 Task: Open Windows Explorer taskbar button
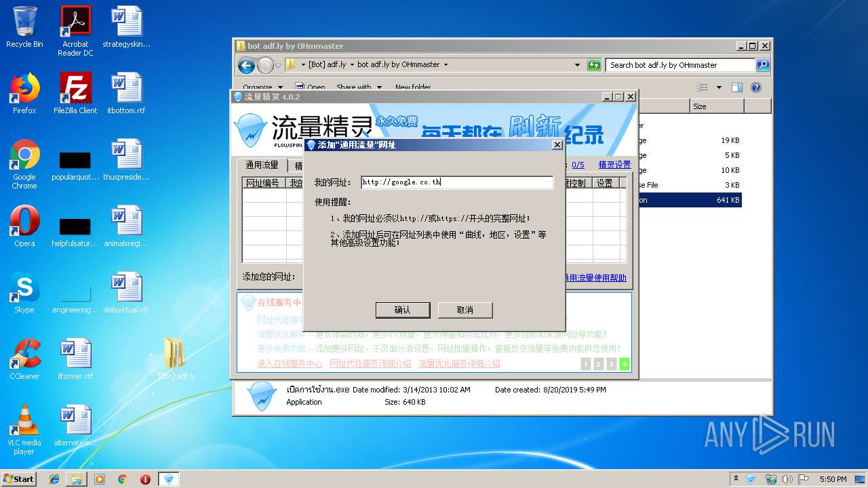(x=77, y=479)
